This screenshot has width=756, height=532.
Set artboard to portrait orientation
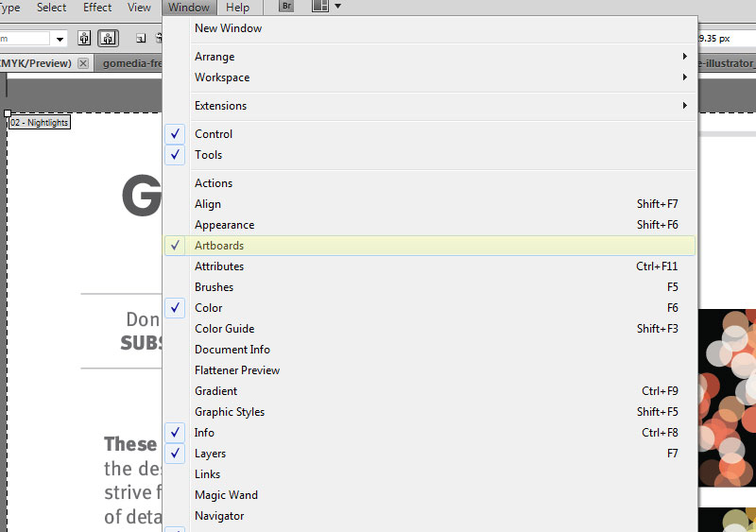(85, 39)
